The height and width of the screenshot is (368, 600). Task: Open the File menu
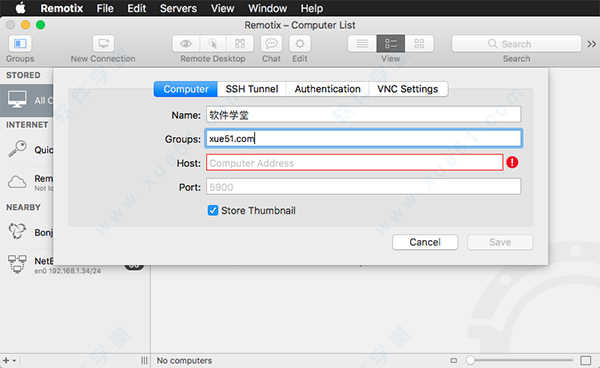pyautogui.click(x=105, y=8)
